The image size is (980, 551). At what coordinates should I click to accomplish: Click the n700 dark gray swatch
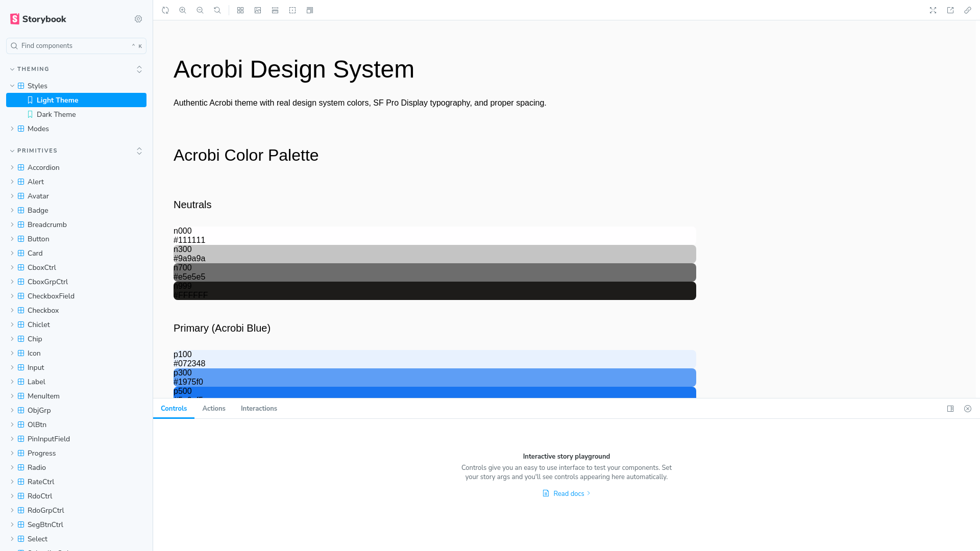point(435,272)
